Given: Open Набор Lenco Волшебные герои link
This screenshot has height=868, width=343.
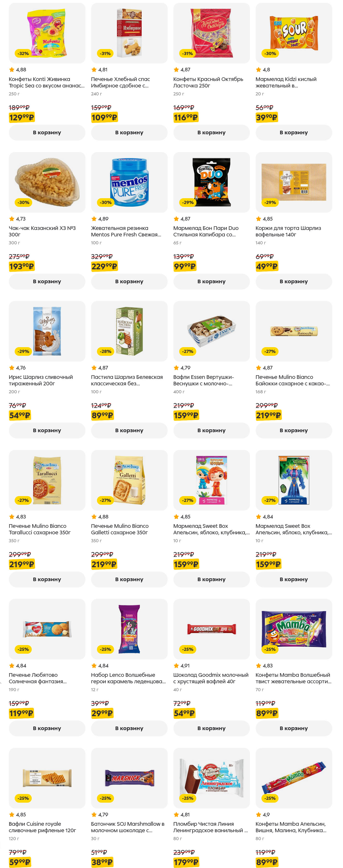Looking at the screenshot, I should [x=128, y=678].
